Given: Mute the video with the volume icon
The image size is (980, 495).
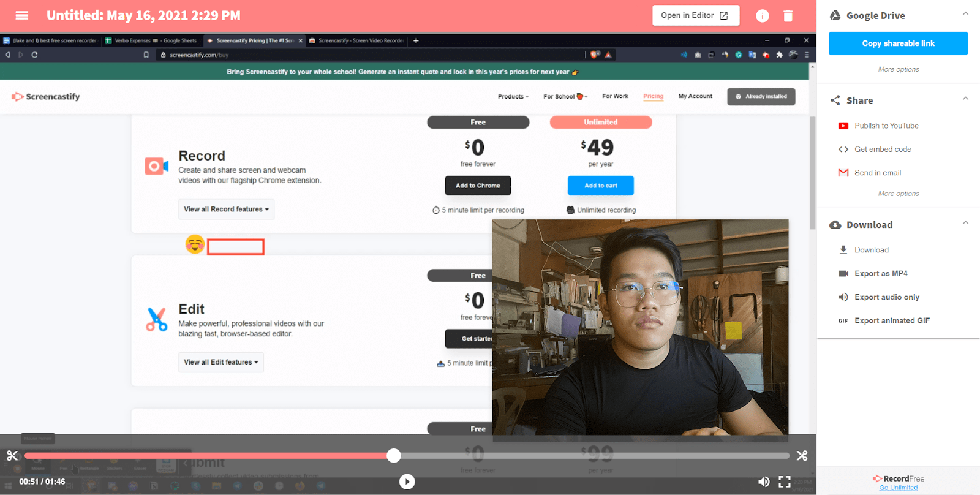Looking at the screenshot, I should tap(764, 482).
